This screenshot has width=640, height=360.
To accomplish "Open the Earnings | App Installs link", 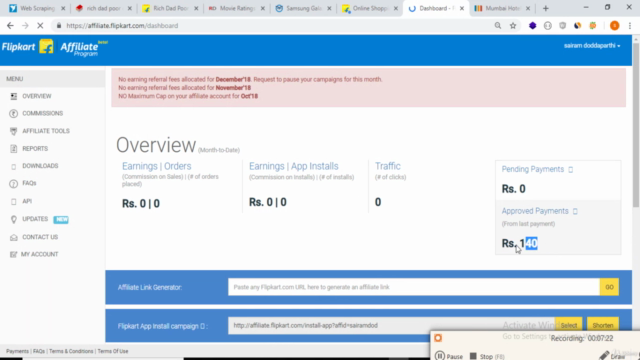I will [x=293, y=166].
